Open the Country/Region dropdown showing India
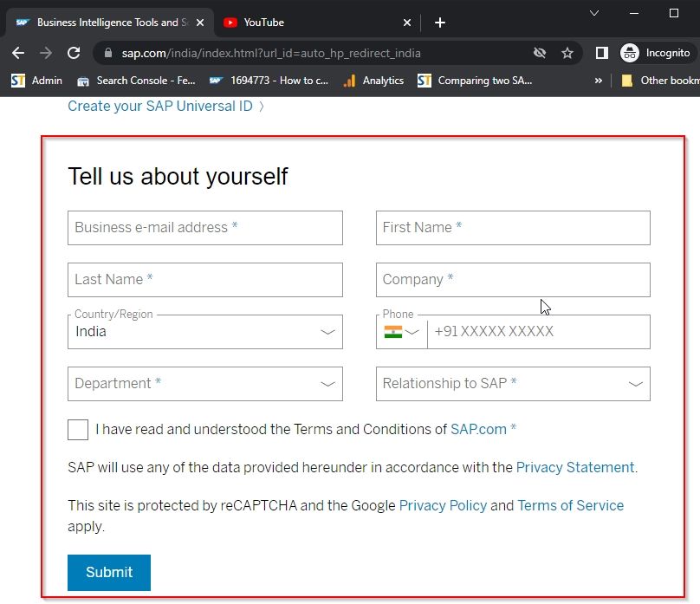Viewport: 700px width, 604px height. click(205, 332)
